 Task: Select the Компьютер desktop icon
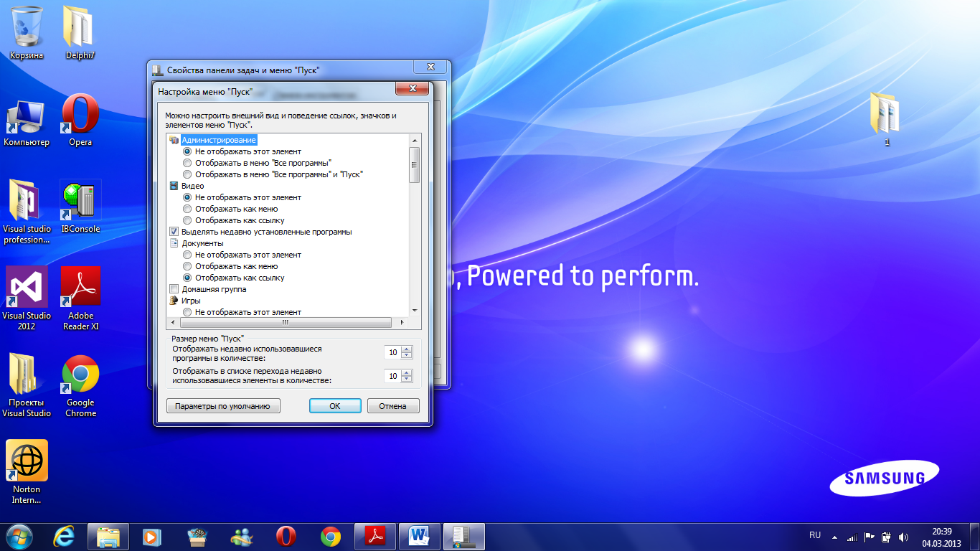[27, 121]
